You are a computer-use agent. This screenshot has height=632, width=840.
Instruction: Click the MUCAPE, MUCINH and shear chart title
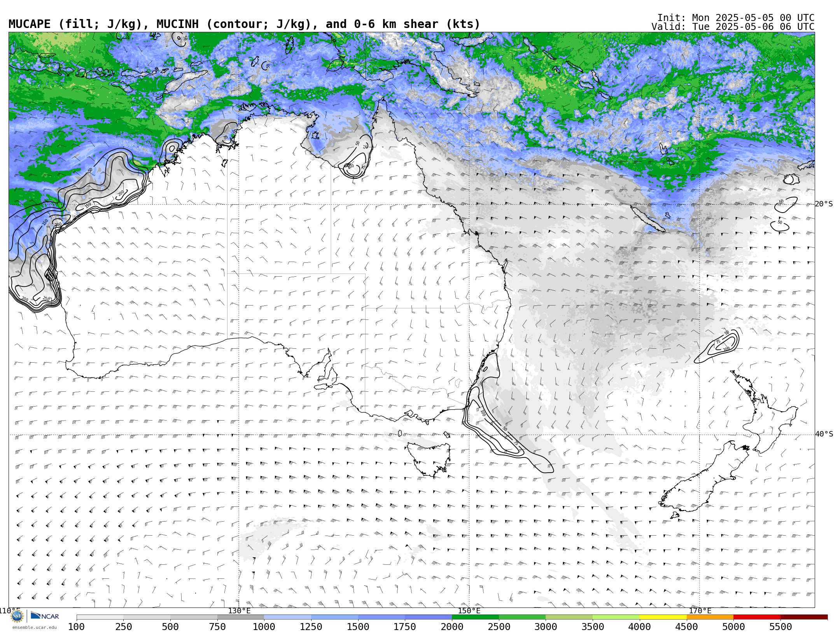[x=244, y=24]
